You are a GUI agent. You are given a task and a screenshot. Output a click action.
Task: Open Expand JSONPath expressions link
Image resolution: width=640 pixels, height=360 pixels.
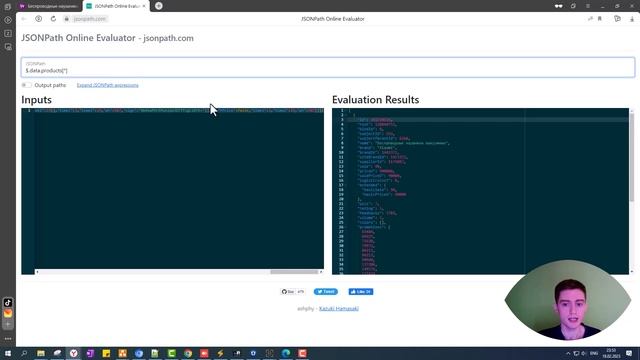108,85
